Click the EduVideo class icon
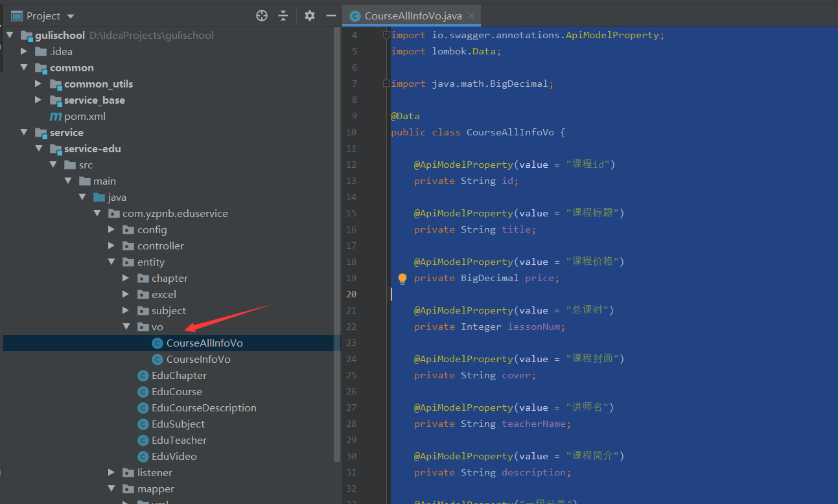 (x=143, y=456)
